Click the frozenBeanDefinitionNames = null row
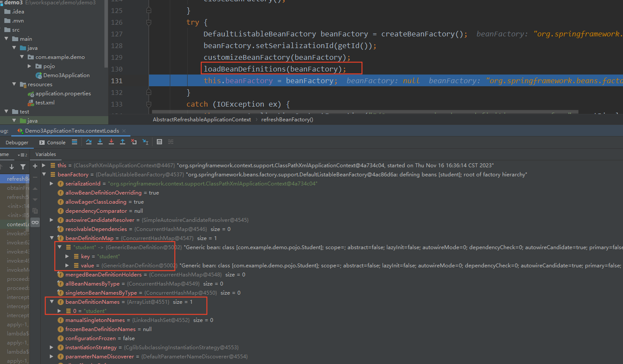This screenshot has width=623, height=364. [x=104, y=329]
